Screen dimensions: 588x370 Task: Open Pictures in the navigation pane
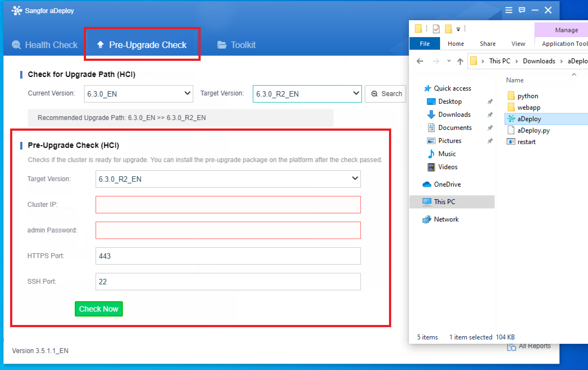tap(450, 141)
